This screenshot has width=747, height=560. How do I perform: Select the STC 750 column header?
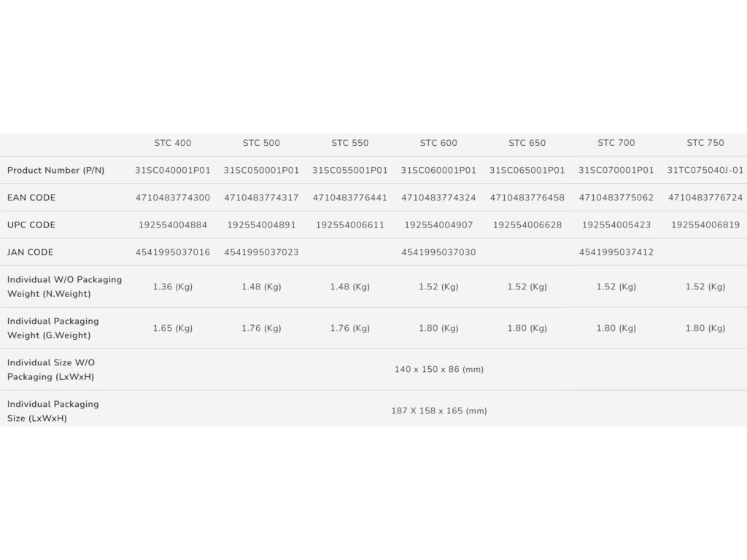pos(705,143)
